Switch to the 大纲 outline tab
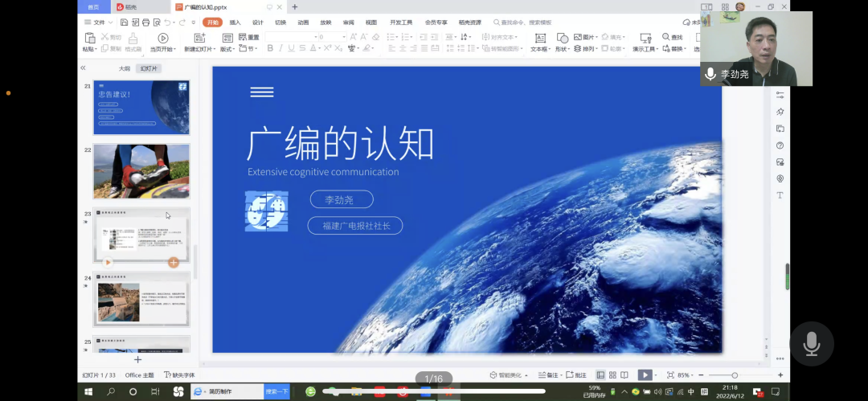The height and width of the screenshot is (401, 868). pos(125,68)
